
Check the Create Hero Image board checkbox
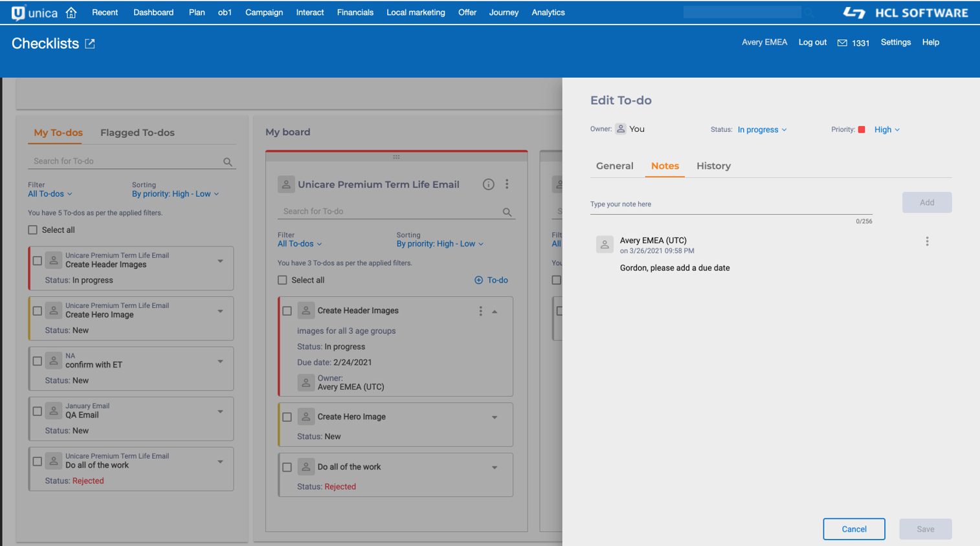pyautogui.click(x=287, y=417)
